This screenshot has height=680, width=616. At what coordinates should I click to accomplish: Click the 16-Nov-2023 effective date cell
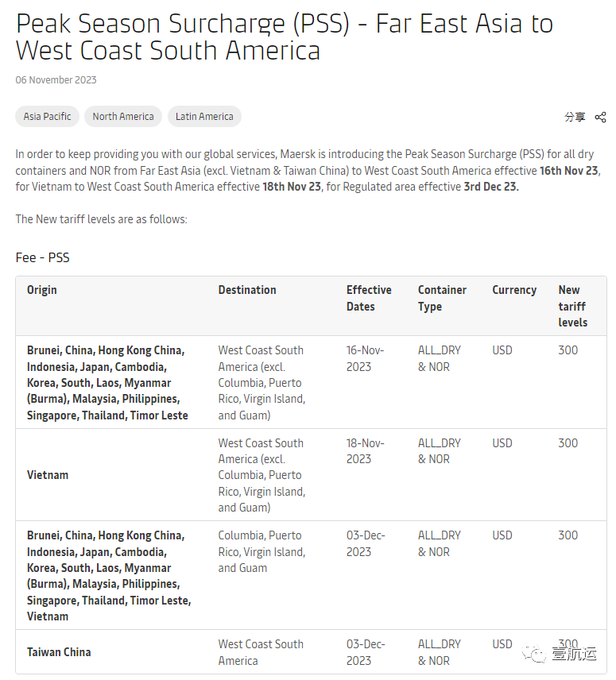pyautogui.click(x=366, y=358)
